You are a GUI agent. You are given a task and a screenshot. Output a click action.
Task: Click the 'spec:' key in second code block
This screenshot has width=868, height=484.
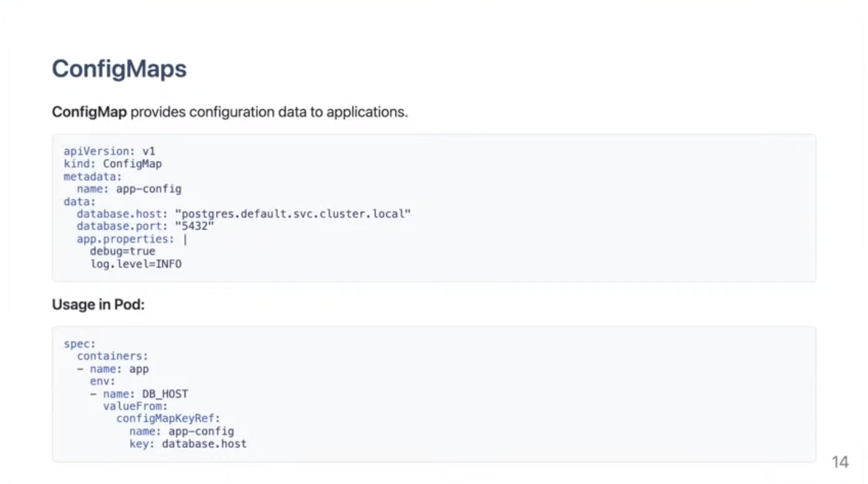pyautogui.click(x=80, y=344)
